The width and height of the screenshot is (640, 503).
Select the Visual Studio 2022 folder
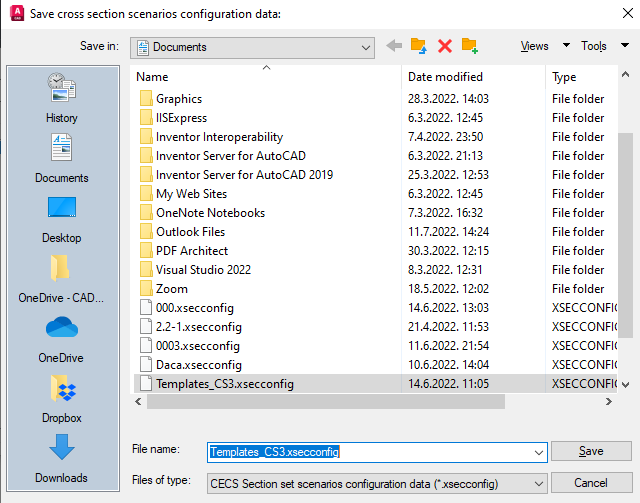pyautogui.click(x=203, y=270)
